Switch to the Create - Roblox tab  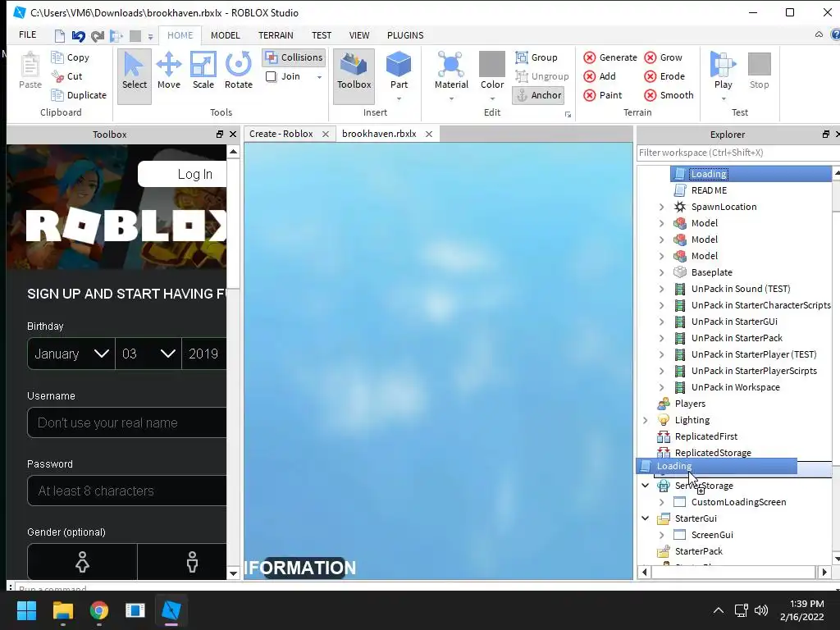click(281, 134)
